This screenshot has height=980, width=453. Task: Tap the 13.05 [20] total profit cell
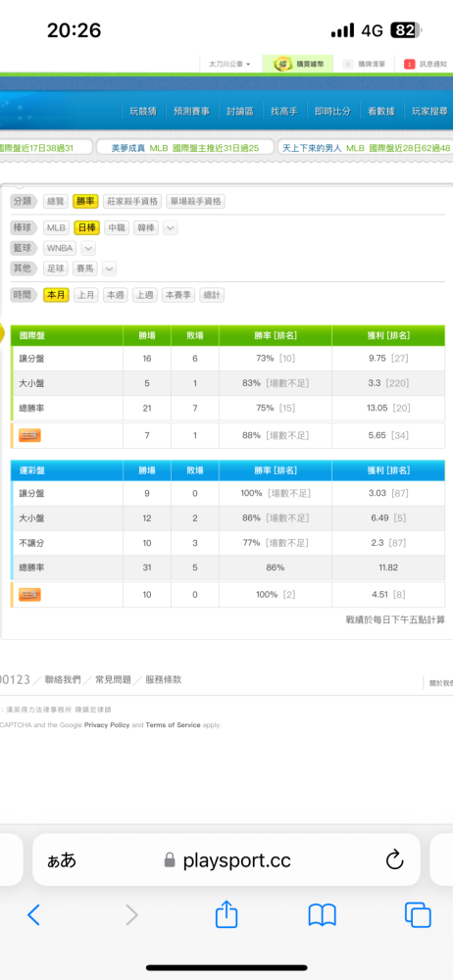[387, 408]
